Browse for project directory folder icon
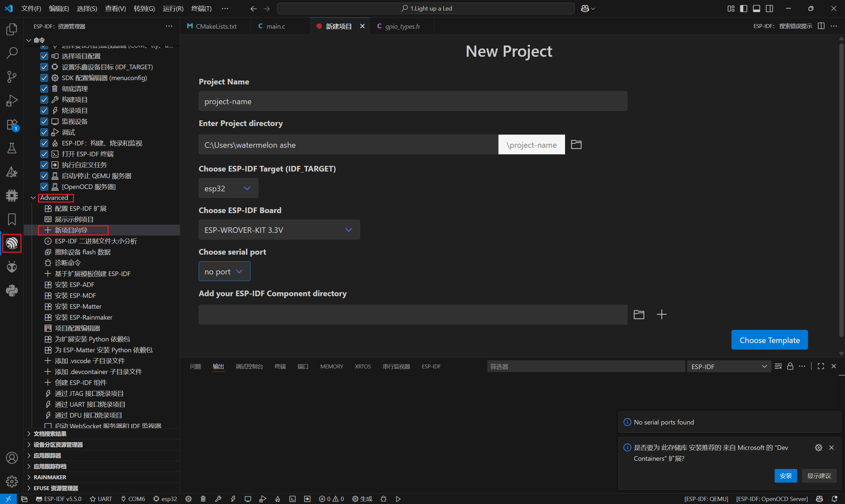This screenshot has height=504, width=845. click(576, 145)
